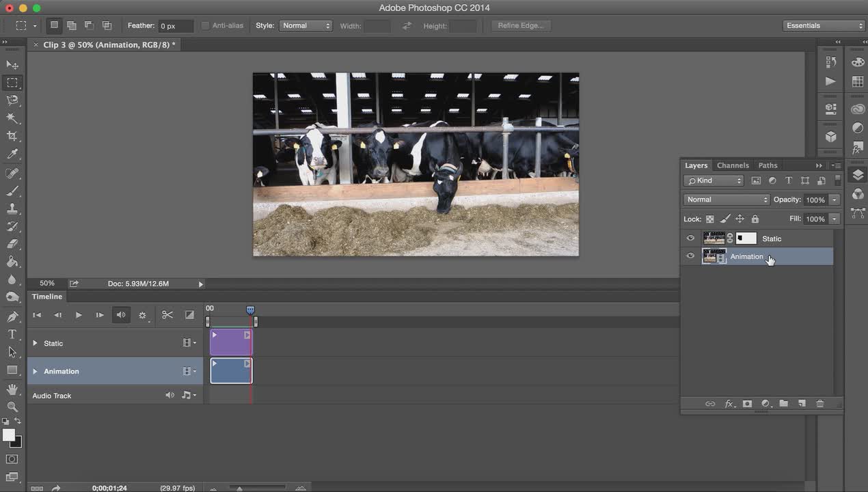Switch to the Paths tab
Viewport: 868px width, 492px height.
tap(768, 165)
